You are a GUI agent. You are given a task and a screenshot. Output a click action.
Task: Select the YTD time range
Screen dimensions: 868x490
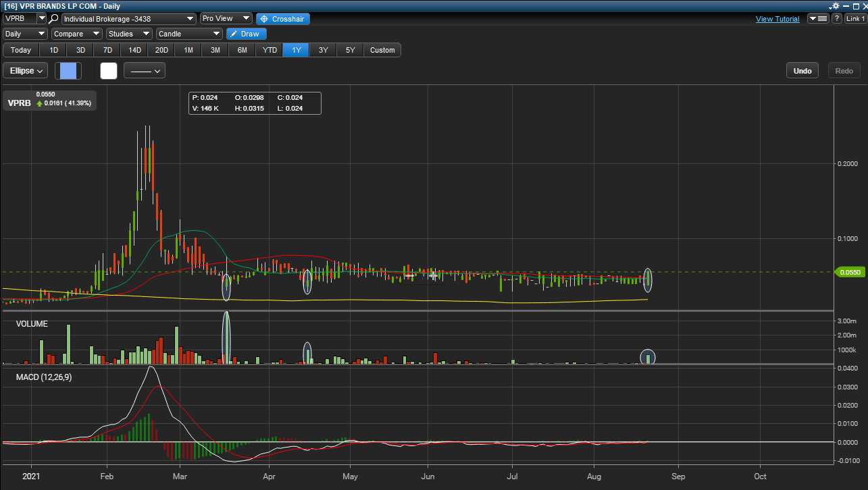(x=270, y=50)
